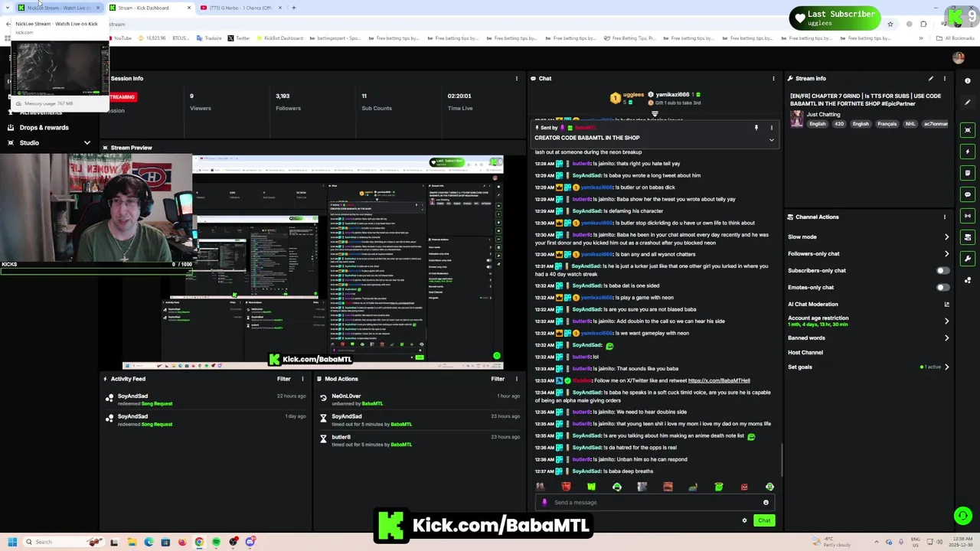Open profile avatar at top right
This screenshot has width=980, height=551.
click(959, 58)
